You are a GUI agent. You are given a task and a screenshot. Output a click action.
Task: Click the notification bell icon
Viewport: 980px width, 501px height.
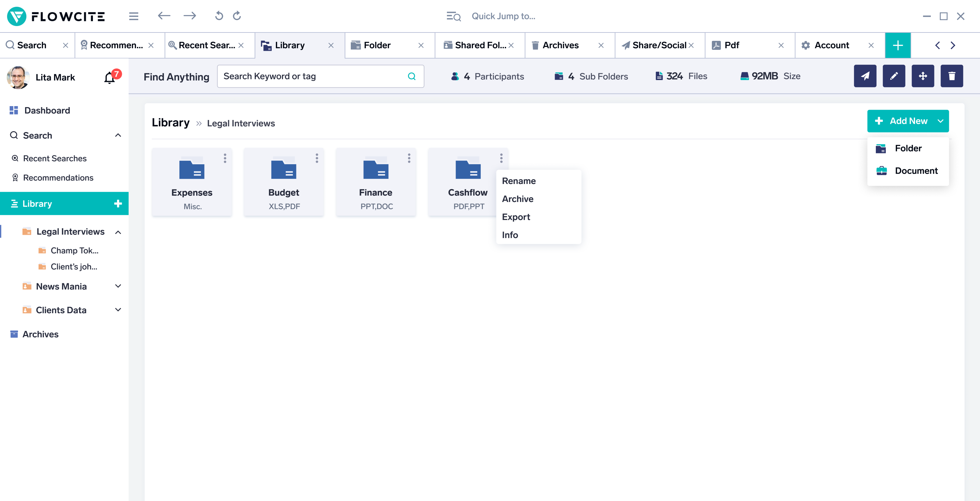[x=110, y=77]
